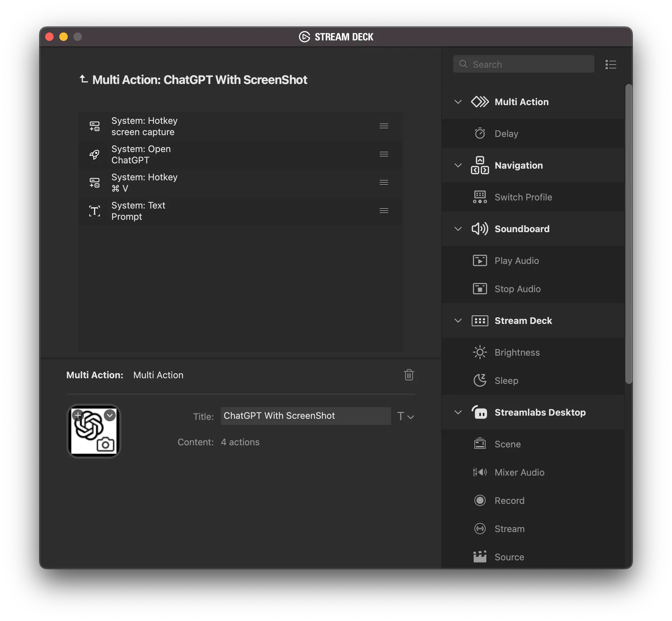Click the Text Prompt row reorder handle
672x621 pixels.
click(x=384, y=211)
